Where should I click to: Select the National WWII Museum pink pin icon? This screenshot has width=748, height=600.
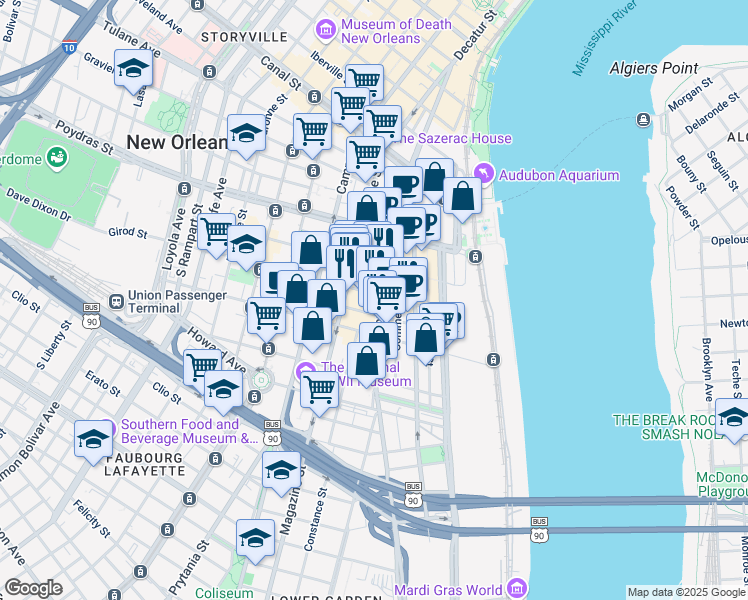[305, 371]
